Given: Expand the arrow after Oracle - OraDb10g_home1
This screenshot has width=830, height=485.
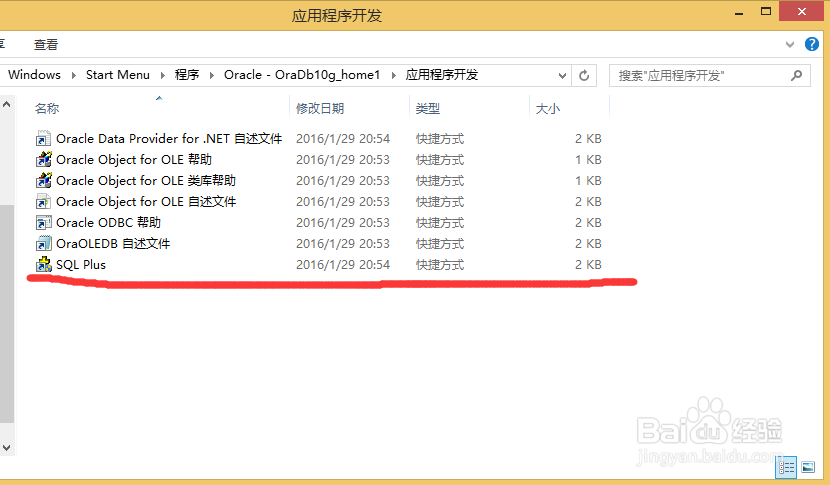Looking at the screenshot, I should pyautogui.click(x=393, y=75).
